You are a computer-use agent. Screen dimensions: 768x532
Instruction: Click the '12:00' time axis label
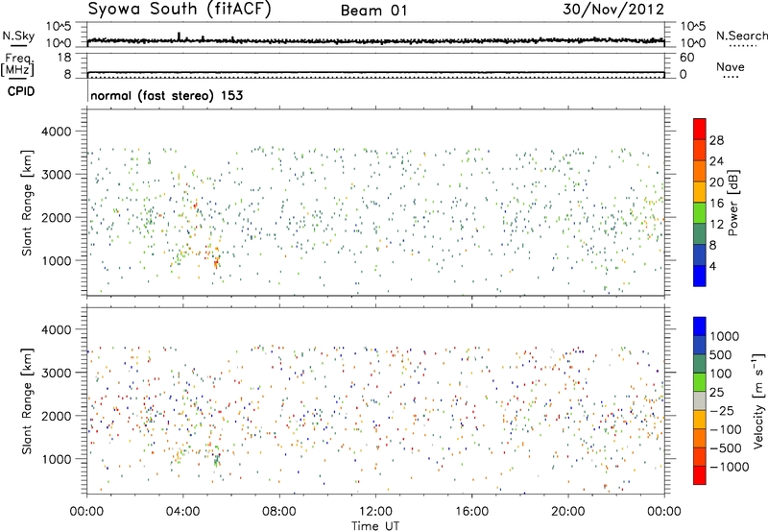(x=375, y=512)
